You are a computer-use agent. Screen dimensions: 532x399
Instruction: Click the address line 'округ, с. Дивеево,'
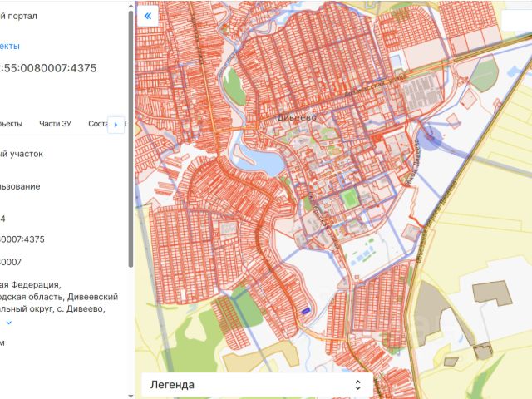point(52,309)
